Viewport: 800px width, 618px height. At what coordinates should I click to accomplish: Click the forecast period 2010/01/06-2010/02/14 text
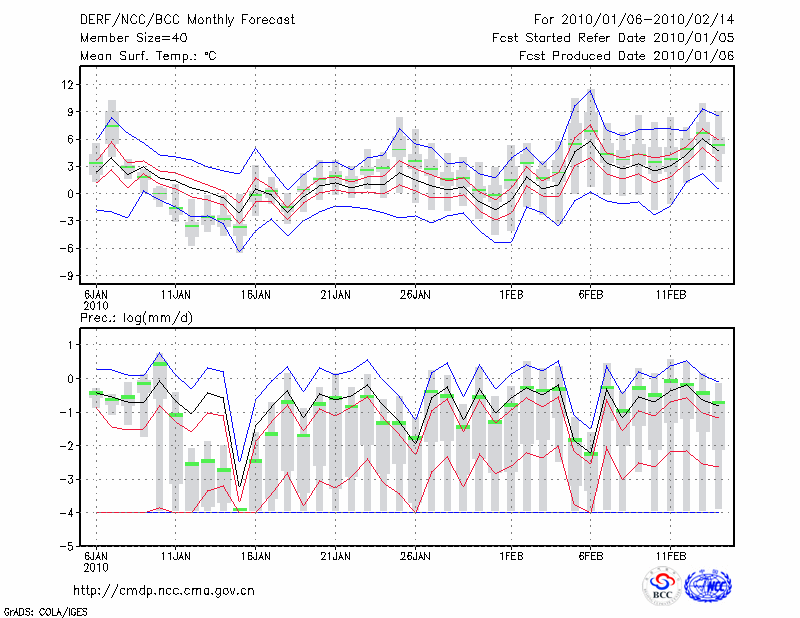[634, 21]
